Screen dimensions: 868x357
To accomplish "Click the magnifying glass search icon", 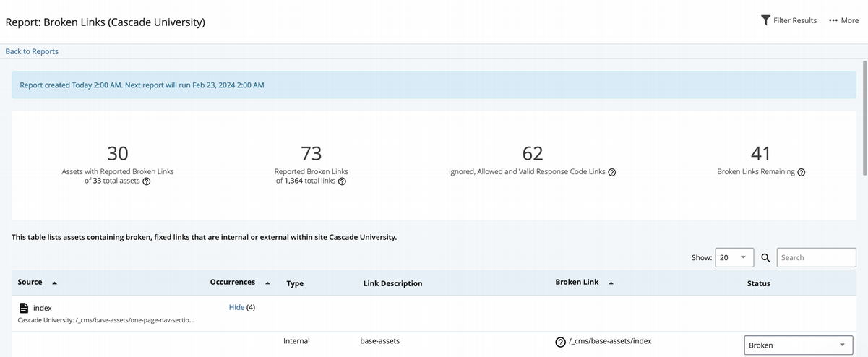I will (x=765, y=258).
